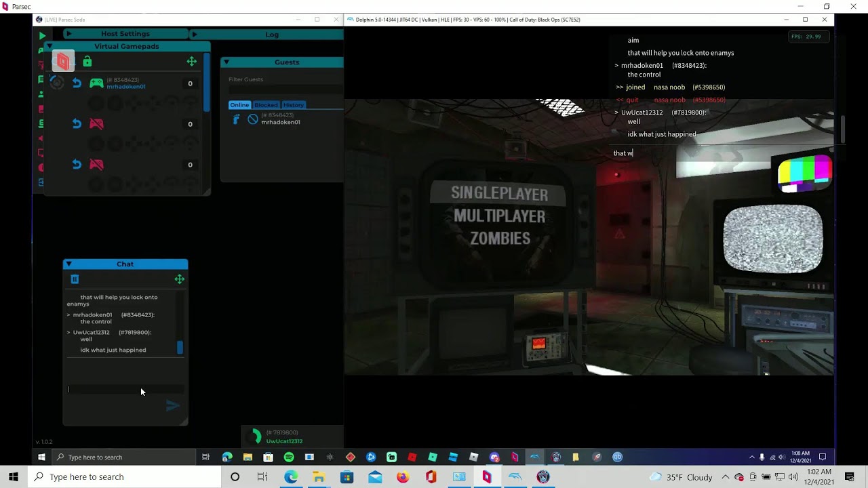Send the chat message with arrow icon
Viewport: 868px width, 488px height.
173,406
